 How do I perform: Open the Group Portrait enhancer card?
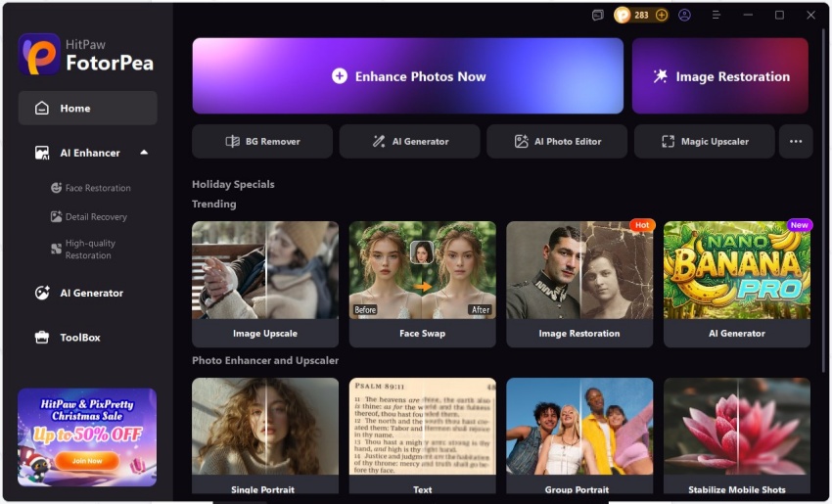[x=579, y=436]
